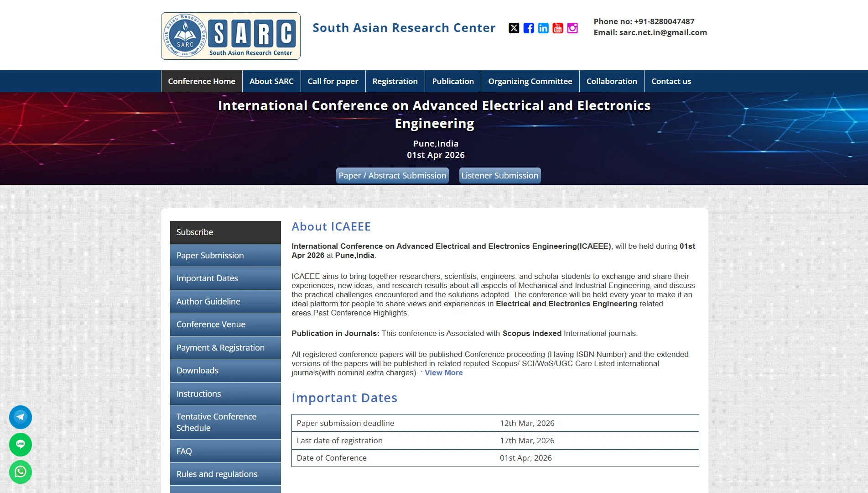
Task: Open Payment & Registration section
Action: point(220,347)
